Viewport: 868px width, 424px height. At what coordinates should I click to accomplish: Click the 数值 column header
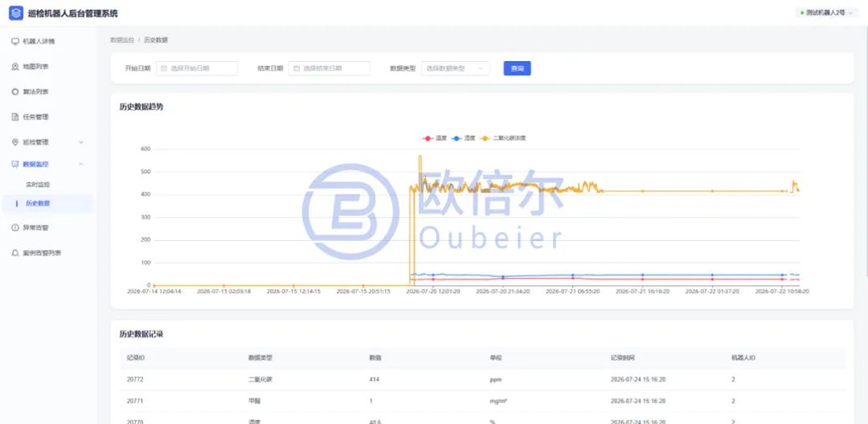375,358
